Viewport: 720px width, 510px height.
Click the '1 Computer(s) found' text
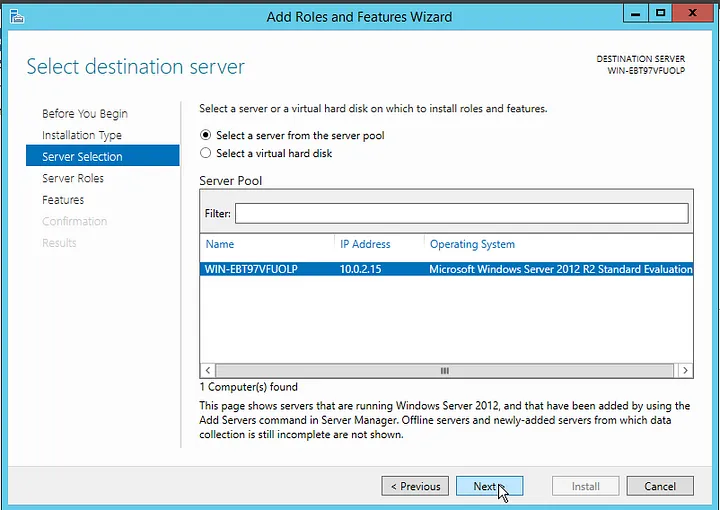[248, 387]
